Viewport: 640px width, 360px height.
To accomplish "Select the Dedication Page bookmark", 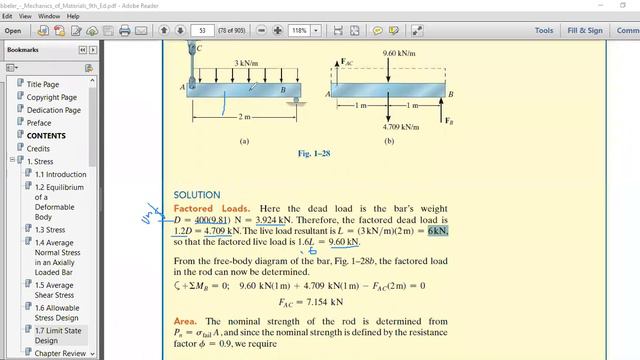I will coord(53,110).
